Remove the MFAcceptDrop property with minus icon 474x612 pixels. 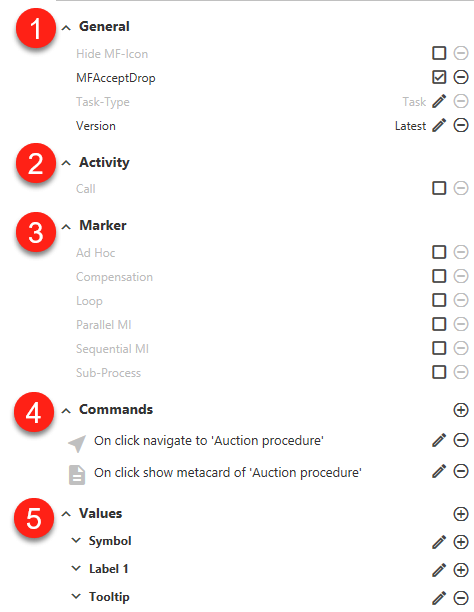461,77
